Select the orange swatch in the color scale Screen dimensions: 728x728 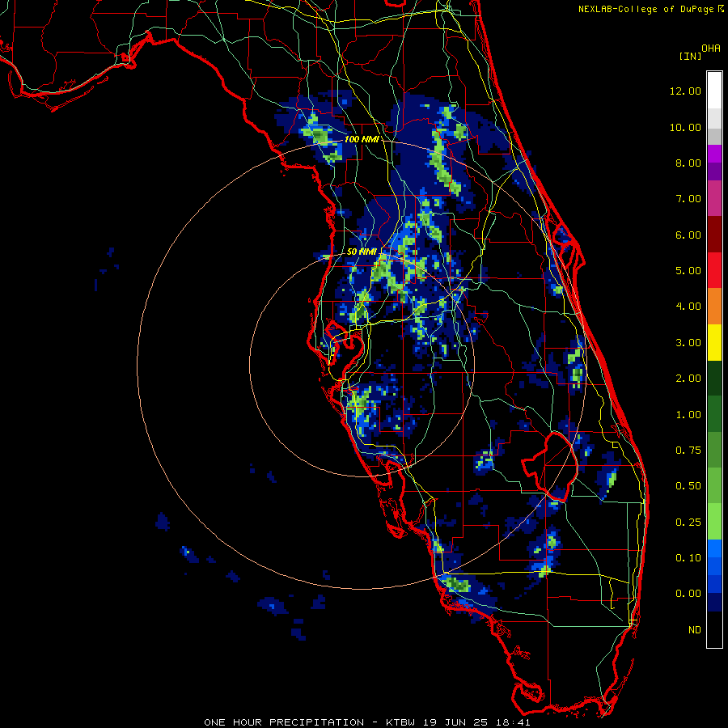[714, 307]
